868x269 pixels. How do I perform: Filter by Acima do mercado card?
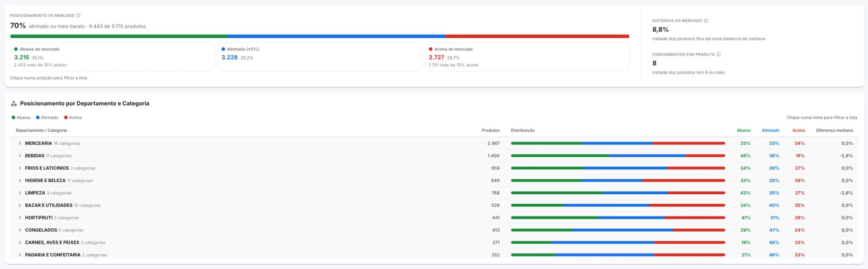[527, 57]
